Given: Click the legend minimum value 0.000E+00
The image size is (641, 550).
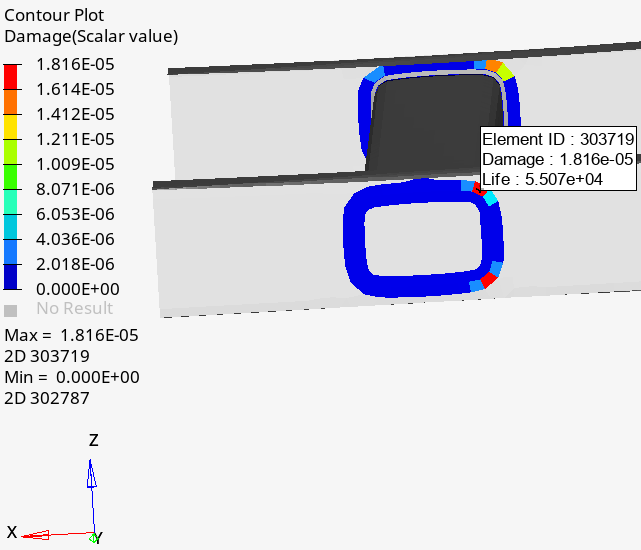Looking at the screenshot, I should (78, 289).
